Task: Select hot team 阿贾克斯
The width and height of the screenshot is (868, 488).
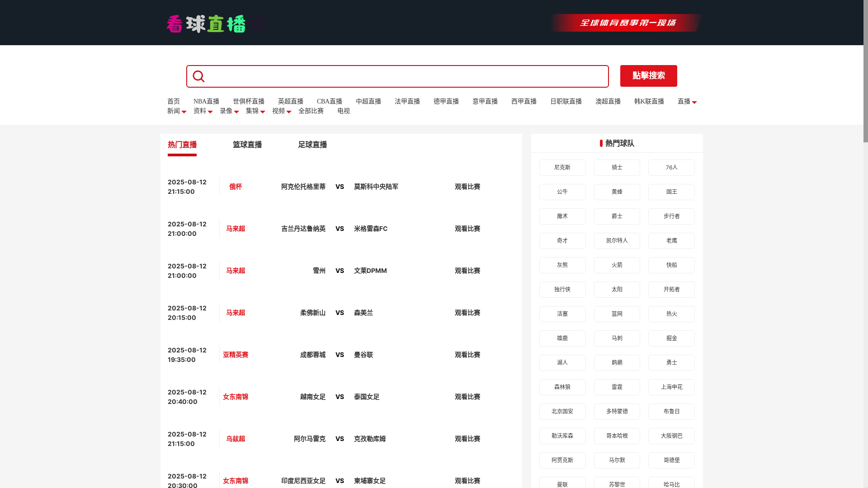Action: point(562,460)
